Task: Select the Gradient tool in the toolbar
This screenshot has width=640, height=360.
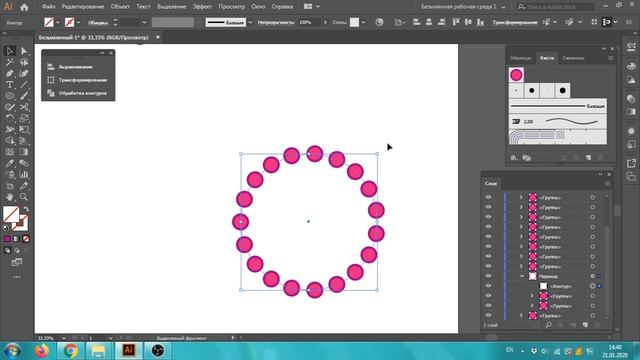Action: tap(24, 152)
